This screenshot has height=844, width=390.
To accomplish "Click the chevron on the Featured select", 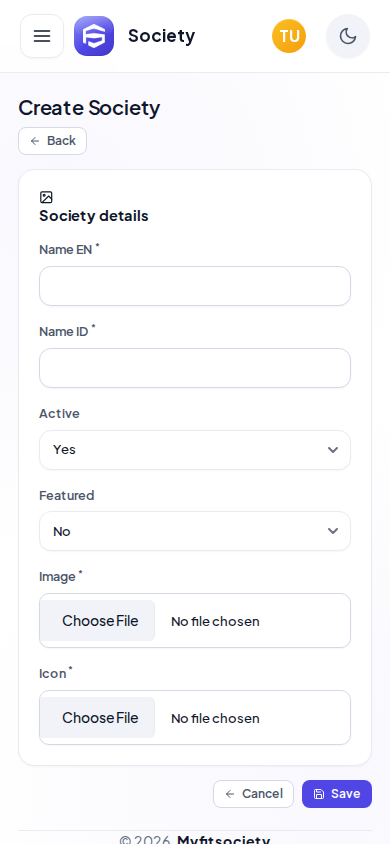I will click(x=333, y=531).
